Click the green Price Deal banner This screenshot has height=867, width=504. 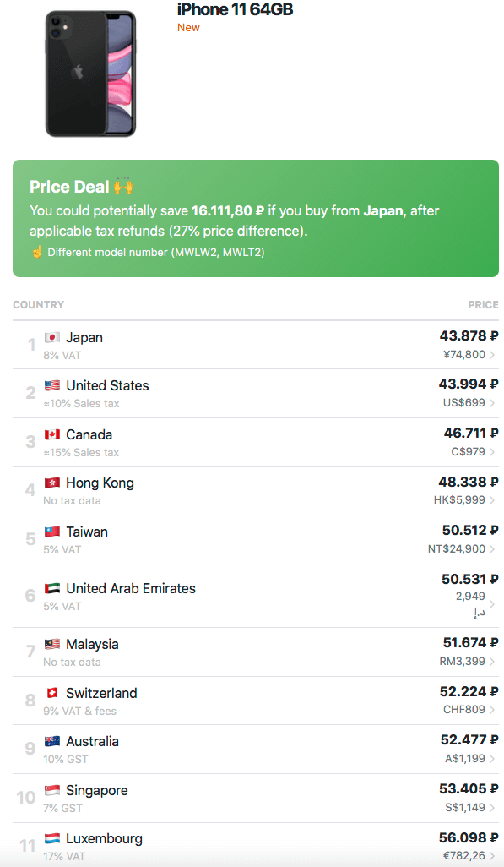[255, 218]
